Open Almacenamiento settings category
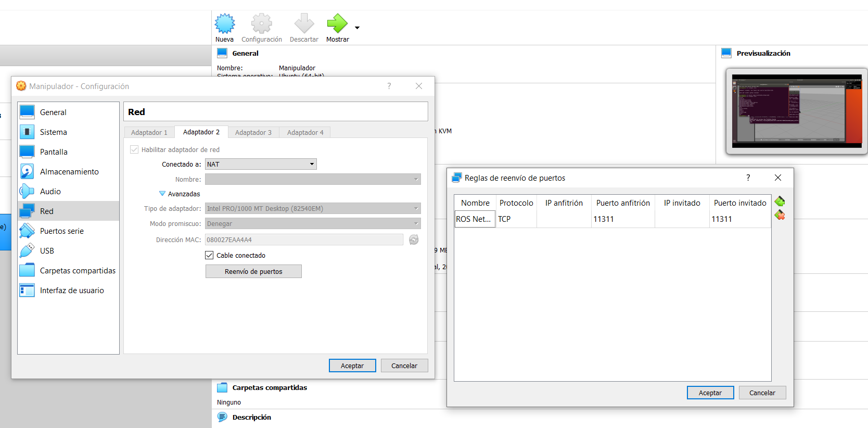868x428 pixels. (x=69, y=172)
